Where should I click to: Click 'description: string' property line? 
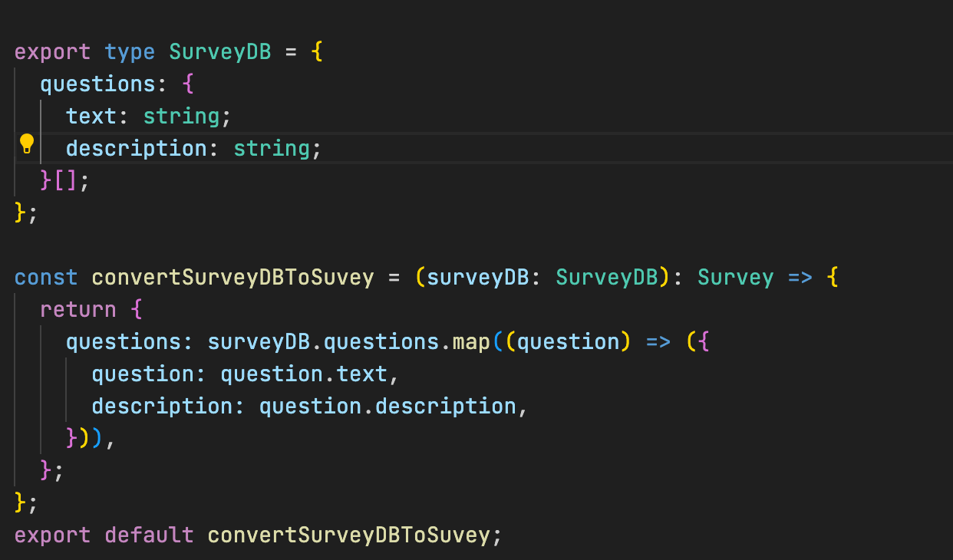193,148
